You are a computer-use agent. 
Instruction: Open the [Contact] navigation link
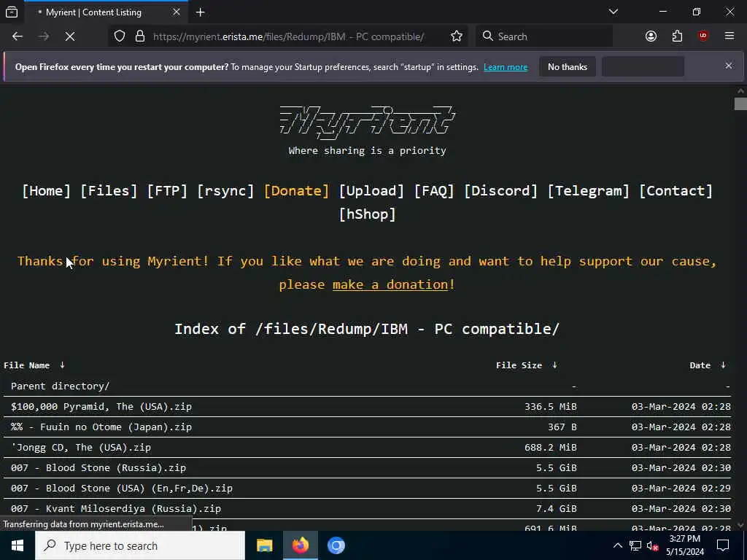[x=676, y=191]
